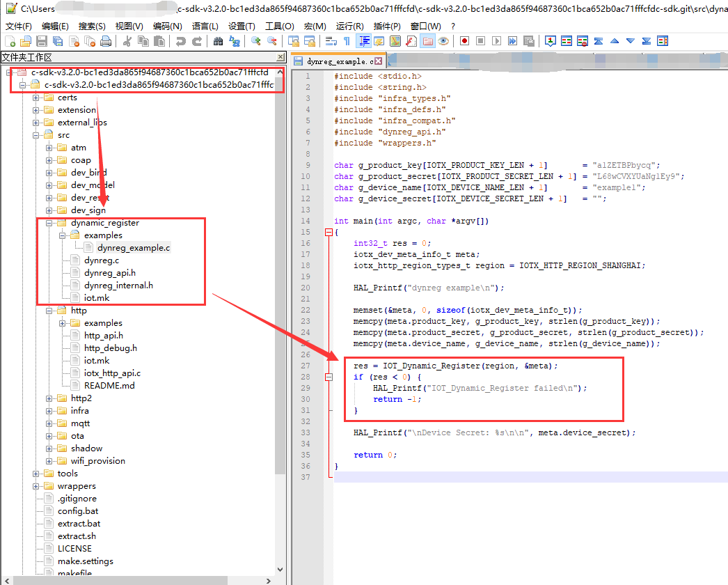The width and height of the screenshot is (728, 585).
Task: Paste from the clipboard using the Paste icon
Action: pos(159,41)
